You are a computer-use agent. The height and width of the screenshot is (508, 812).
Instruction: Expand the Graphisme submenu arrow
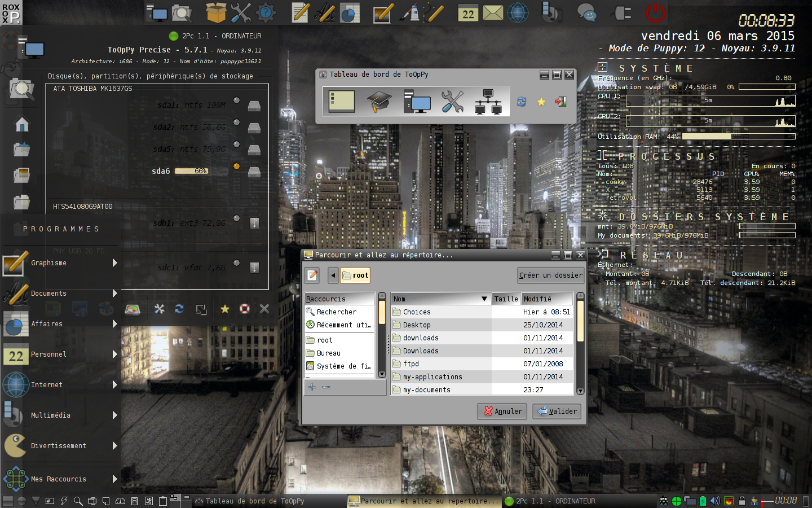pos(115,263)
